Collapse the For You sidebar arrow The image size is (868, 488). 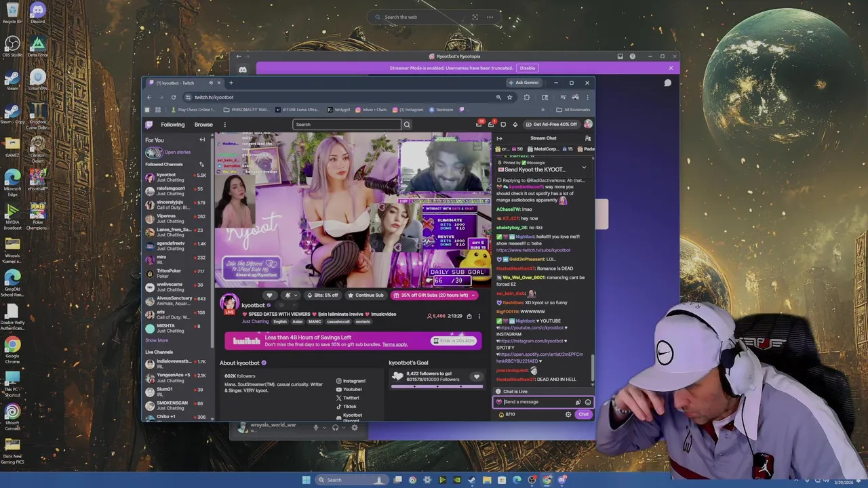[202, 140]
